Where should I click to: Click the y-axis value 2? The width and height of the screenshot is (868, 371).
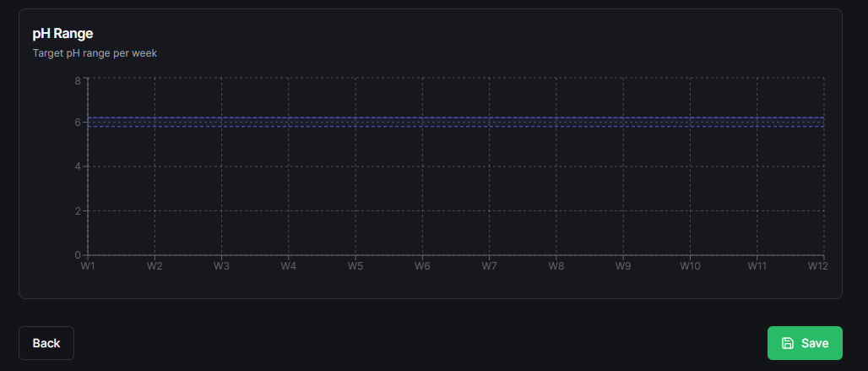point(78,211)
